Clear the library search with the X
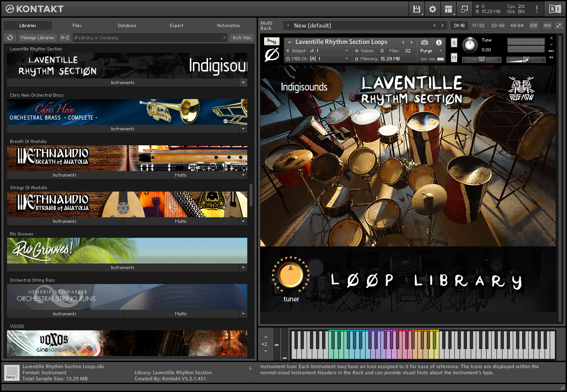Image resolution: width=567 pixels, height=392 pixels. click(224, 37)
